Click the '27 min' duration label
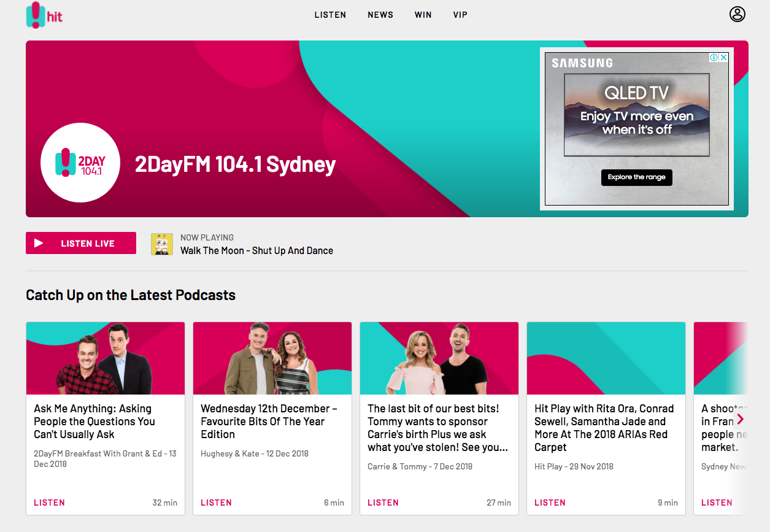This screenshot has height=532, width=770. (499, 503)
